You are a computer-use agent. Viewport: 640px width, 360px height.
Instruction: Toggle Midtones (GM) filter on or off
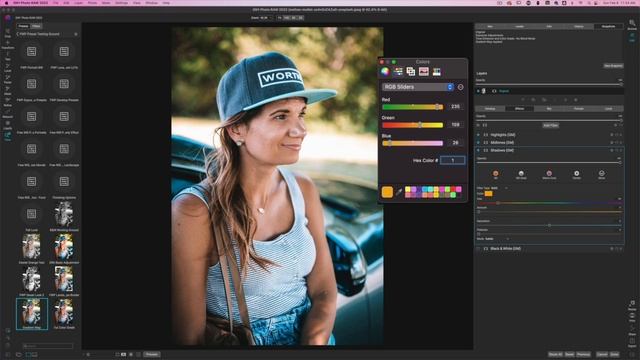pos(478,142)
